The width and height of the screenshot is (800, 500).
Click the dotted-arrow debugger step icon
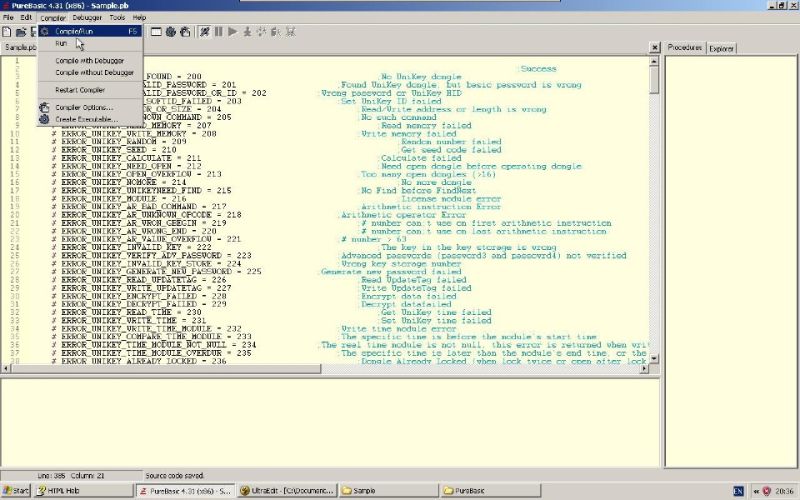point(261,32)
